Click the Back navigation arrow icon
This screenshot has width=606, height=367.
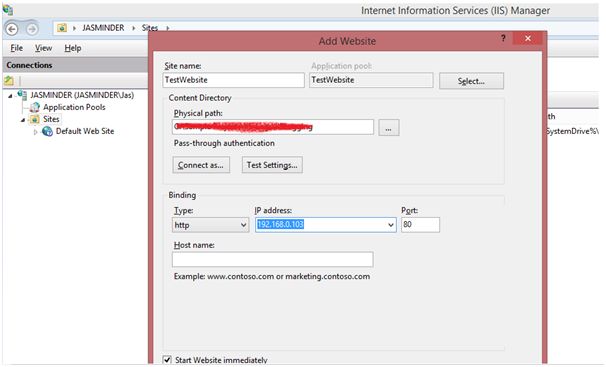[12, 29]
